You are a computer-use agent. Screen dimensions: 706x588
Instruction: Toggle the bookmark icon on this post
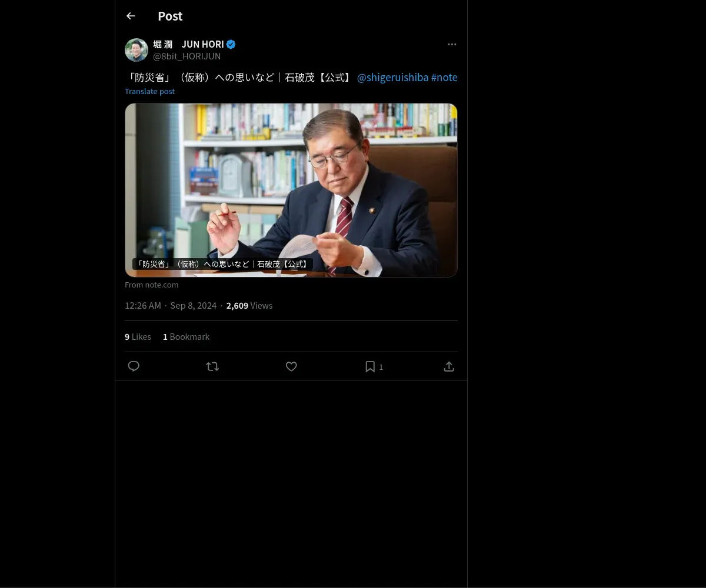(370, 366)
